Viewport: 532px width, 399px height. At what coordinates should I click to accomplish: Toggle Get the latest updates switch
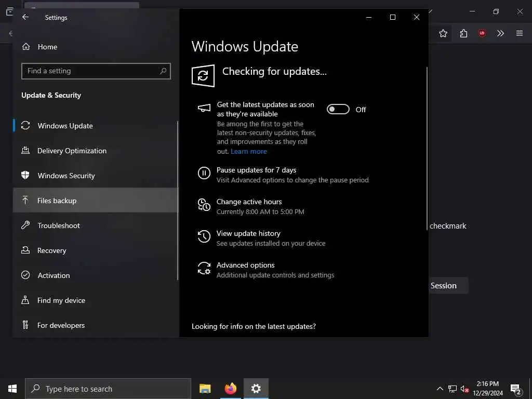338,109
